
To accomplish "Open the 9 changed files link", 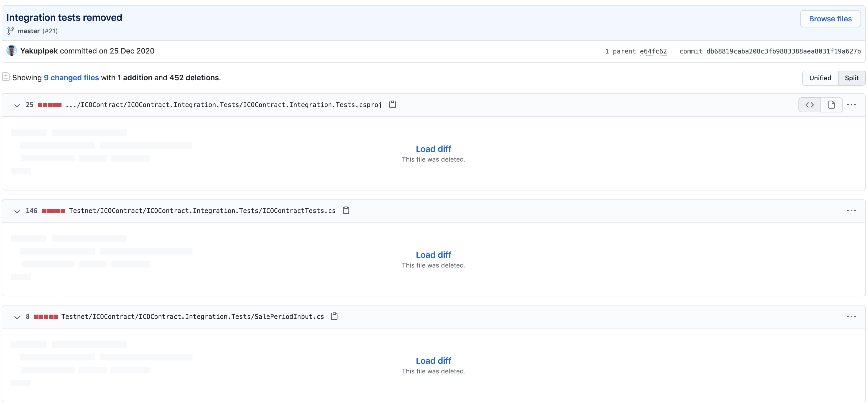I will pyautogui.click(x=71, y=78).
